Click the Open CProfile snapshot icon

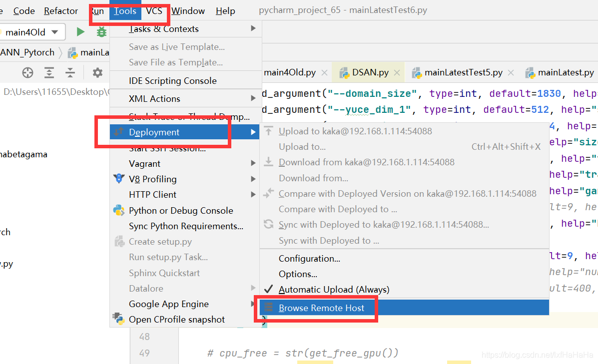pyautogui.click(x=118, y=319)
